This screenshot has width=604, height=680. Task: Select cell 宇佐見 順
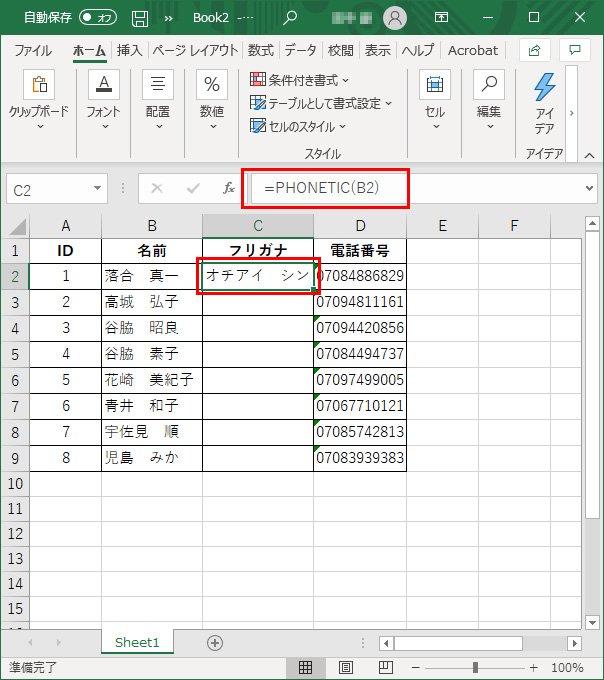pyautogui.click(x=152, y=432)
